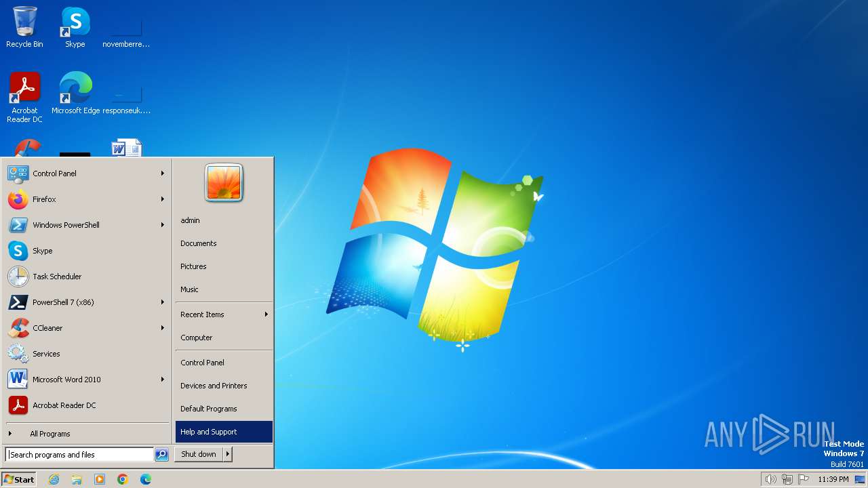Open Recycle Bin on the desktop
The image size is (868, 488).
click(24, 27)
